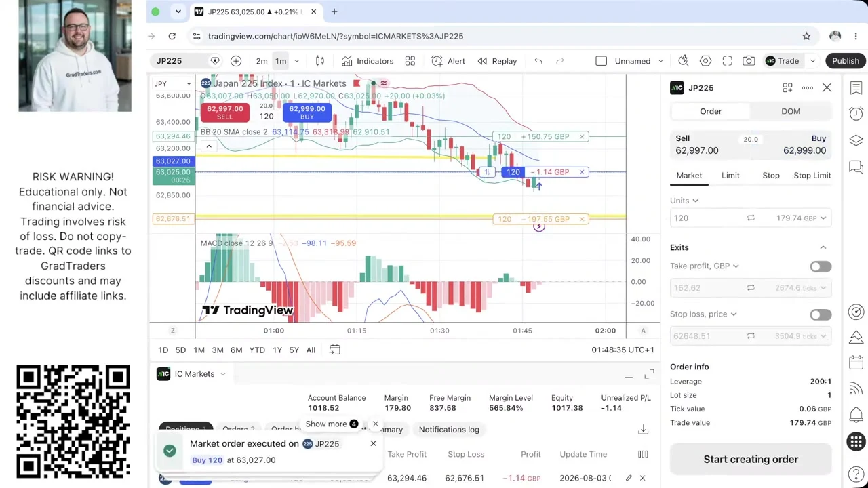Collapse the Exits section
Image resolution: width=868 pixels, height=488 pixels.
[x=823, y=247]
